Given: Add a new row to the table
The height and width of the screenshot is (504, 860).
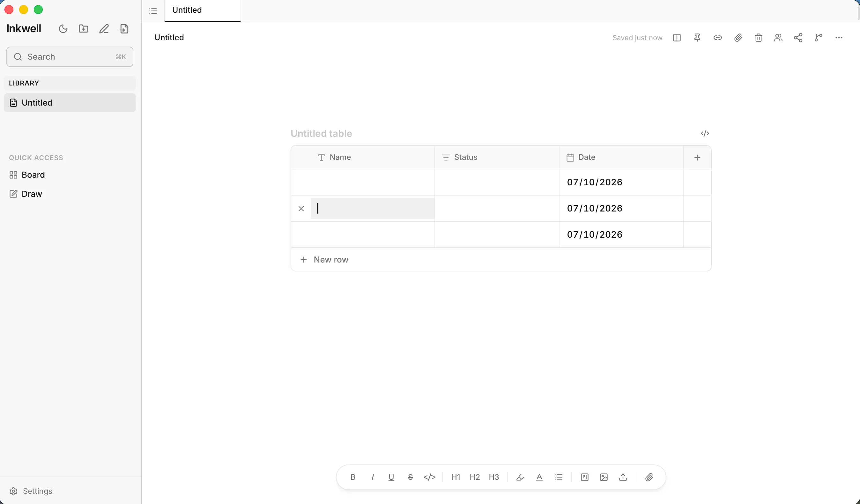Looking at the screenshot, I should 501,260.
